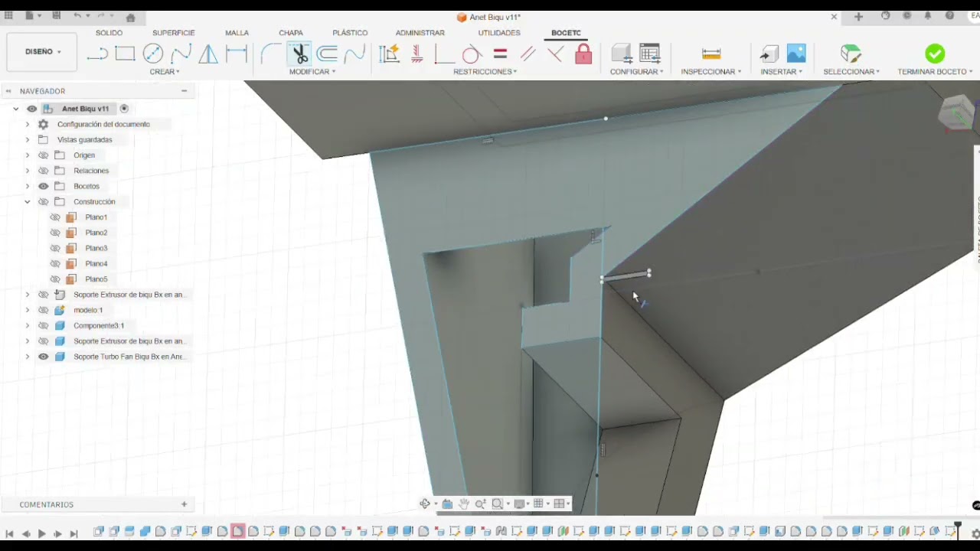Open the parameters table in CONFIGURAR
The width and height of the screenshot is (980, 551).
[650, 54]
